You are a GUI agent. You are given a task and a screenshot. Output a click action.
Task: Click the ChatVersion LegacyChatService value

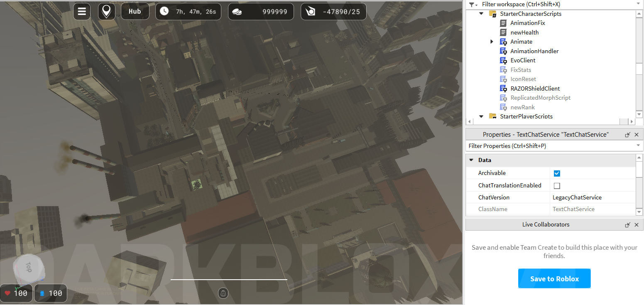click(577, 197)
